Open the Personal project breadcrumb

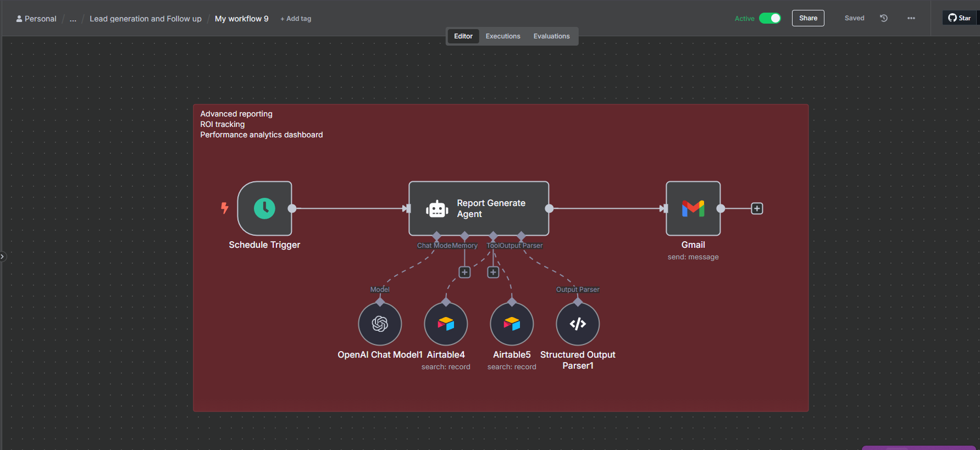[36, 19]
